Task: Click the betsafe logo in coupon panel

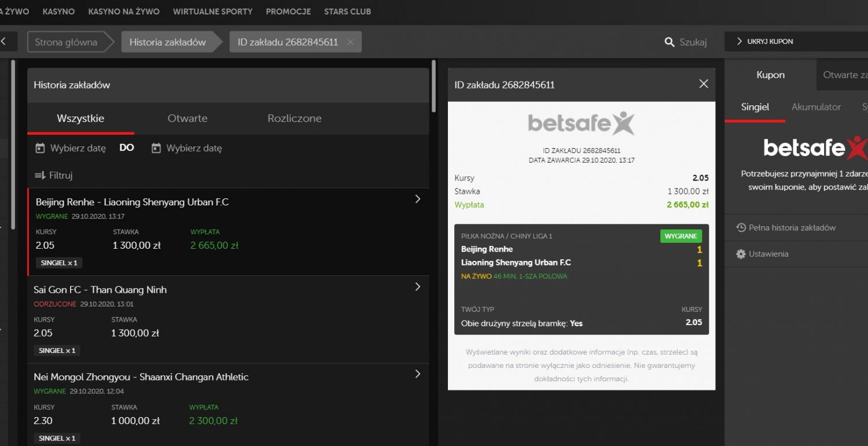Action: click(x=815, y=148)
